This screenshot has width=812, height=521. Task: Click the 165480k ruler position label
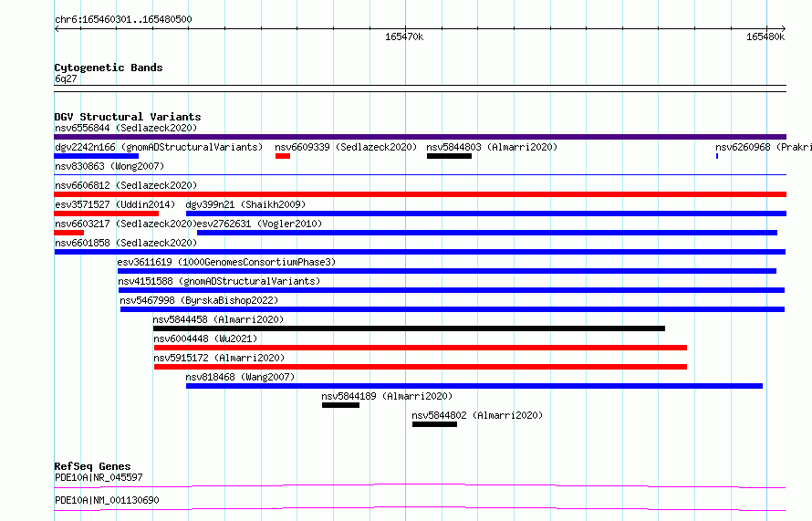[x=765, y=36]
